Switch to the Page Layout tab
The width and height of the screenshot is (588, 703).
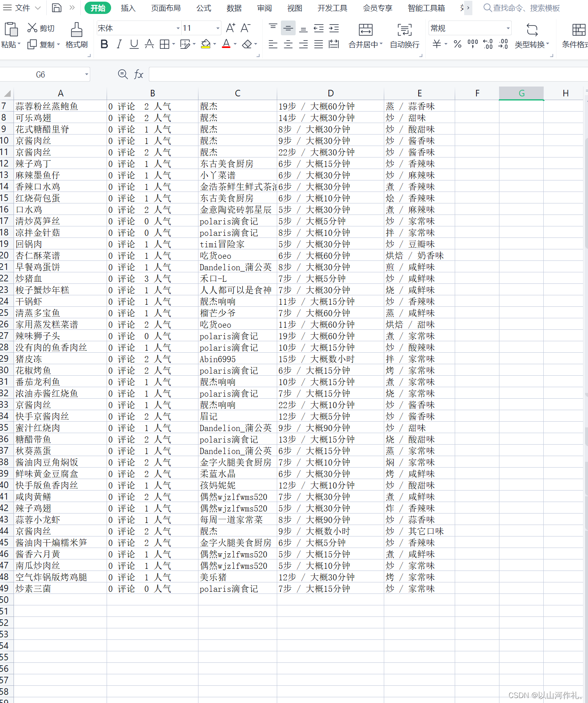click(166, 8)
